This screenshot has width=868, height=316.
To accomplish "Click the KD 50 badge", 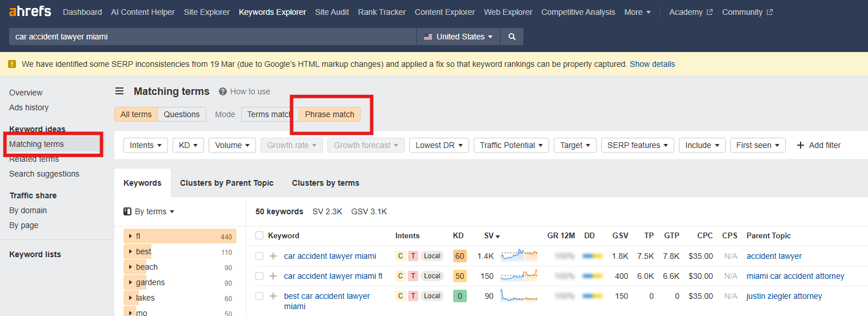I will pos(459,276).
